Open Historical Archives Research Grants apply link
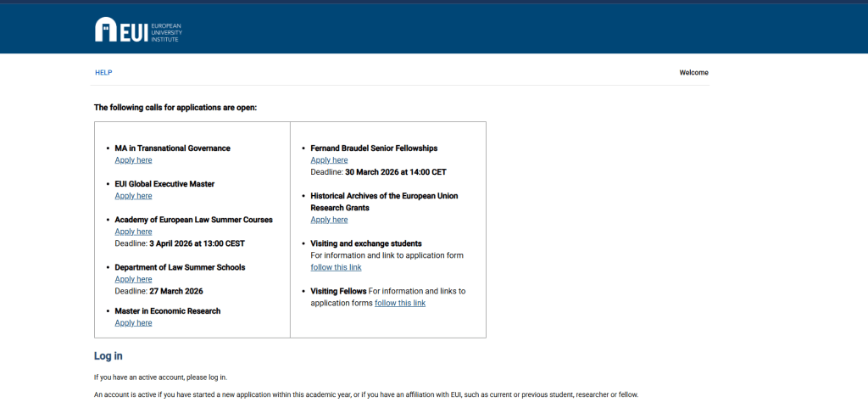The image size is (868, 408). [x=329, y=220]
